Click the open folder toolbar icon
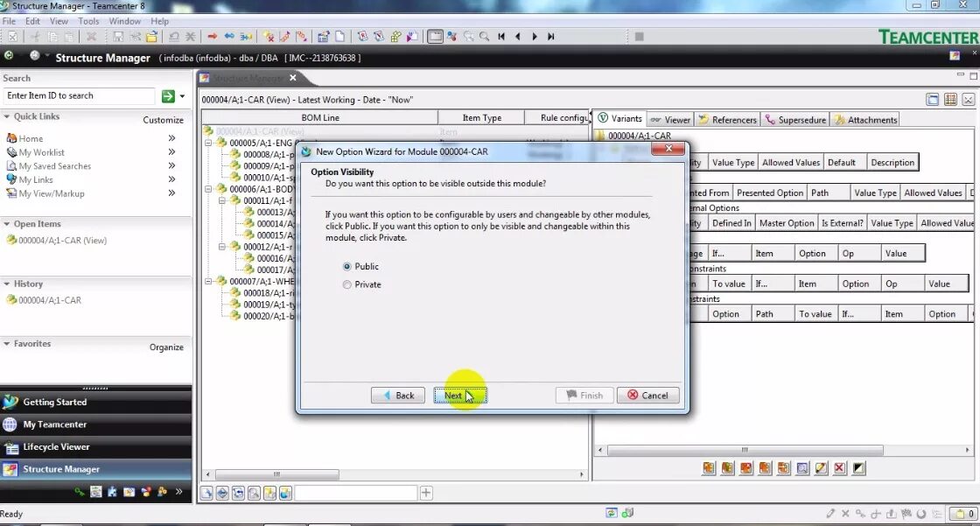 [x=151, y=36]
